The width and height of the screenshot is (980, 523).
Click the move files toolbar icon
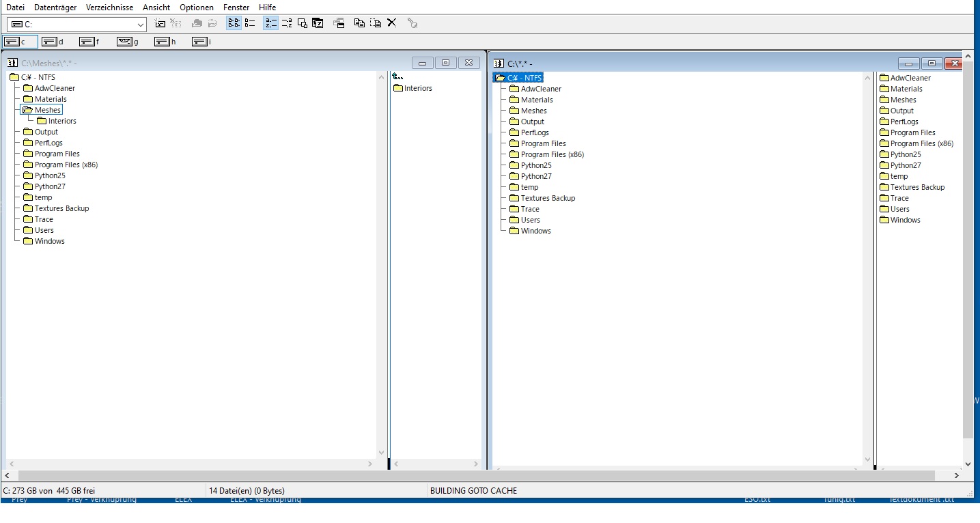[376, 23]
